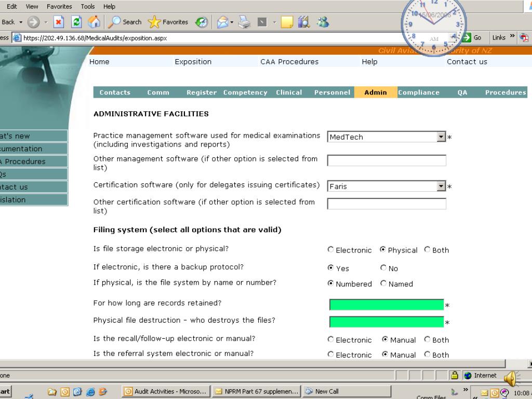This screenshot has height=399, width=532.
Task: Click the envelope icon in system tray
Action: [x=484, y=393]
